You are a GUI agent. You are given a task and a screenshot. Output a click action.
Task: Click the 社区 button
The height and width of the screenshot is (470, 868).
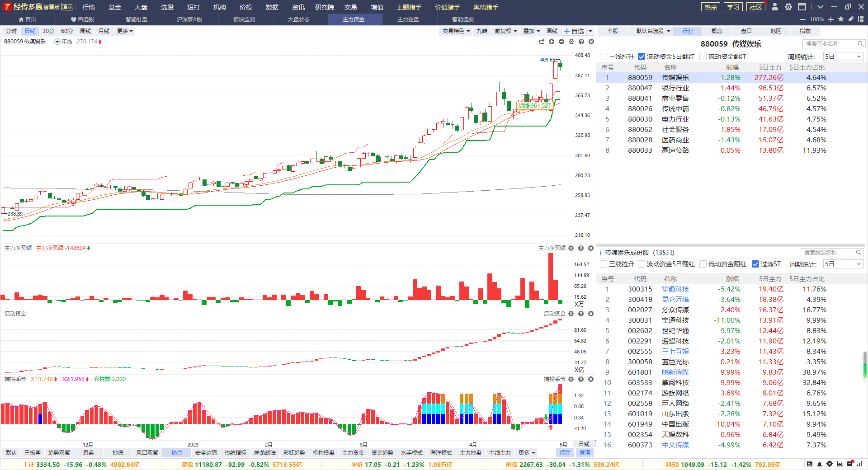756,7
